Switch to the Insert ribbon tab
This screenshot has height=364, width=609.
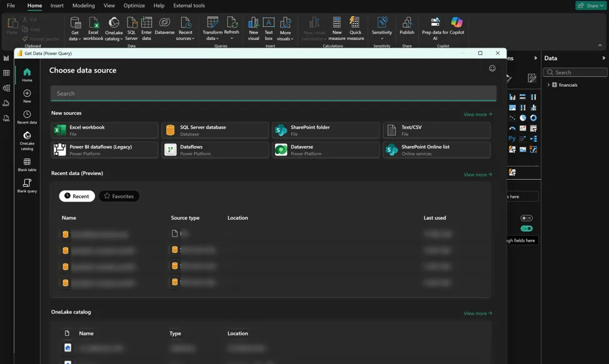(x=57, y=6)
